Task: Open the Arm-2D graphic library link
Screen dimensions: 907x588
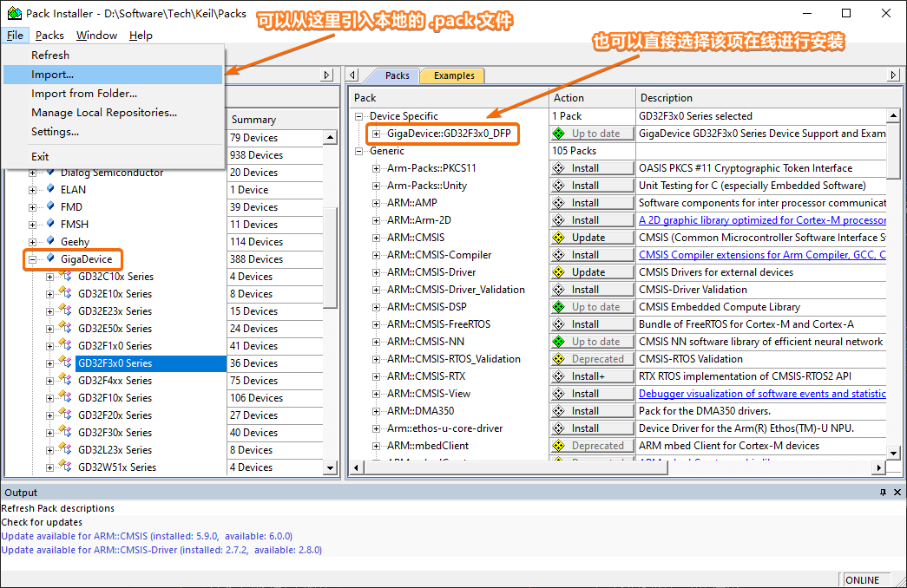Action: pos(762,220)
